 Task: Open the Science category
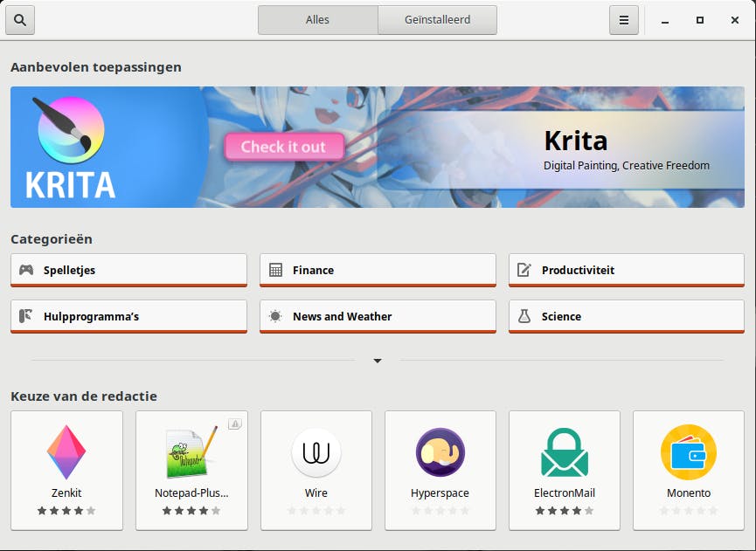(x=627, y=316)
